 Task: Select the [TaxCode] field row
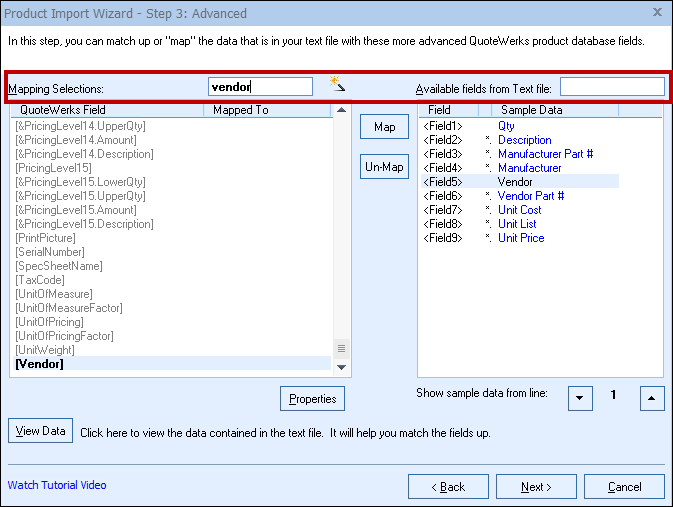click(x=40, y=280)
